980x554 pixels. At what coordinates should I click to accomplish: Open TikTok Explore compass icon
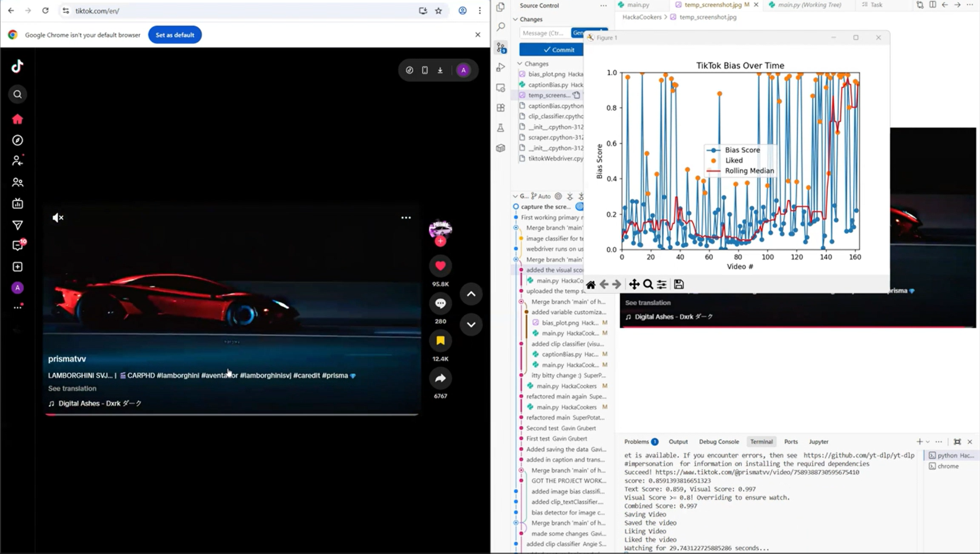17,140
